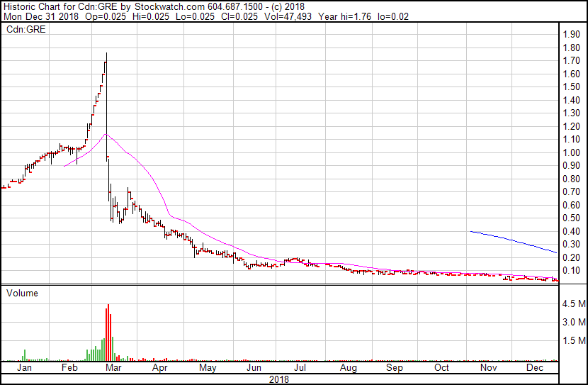Click the 1.80 price axis label
Screen dimensions: 588x385
click(572, 48)
